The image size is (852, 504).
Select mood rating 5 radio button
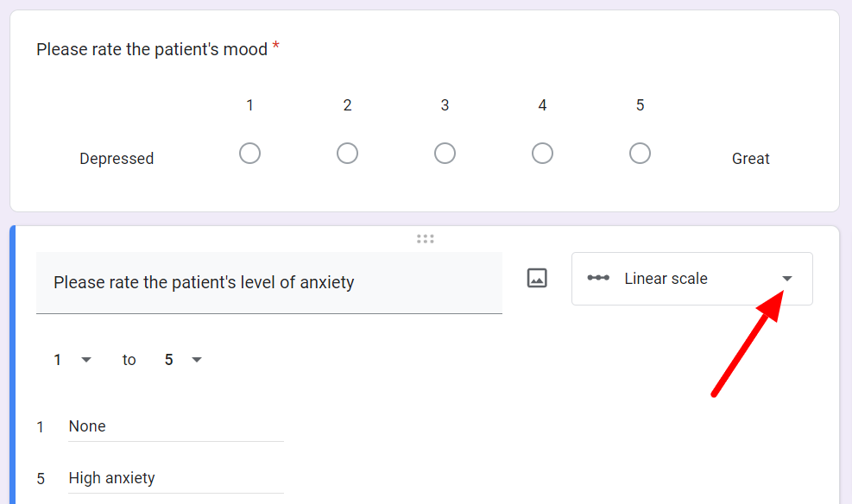(x=641, y=153)
